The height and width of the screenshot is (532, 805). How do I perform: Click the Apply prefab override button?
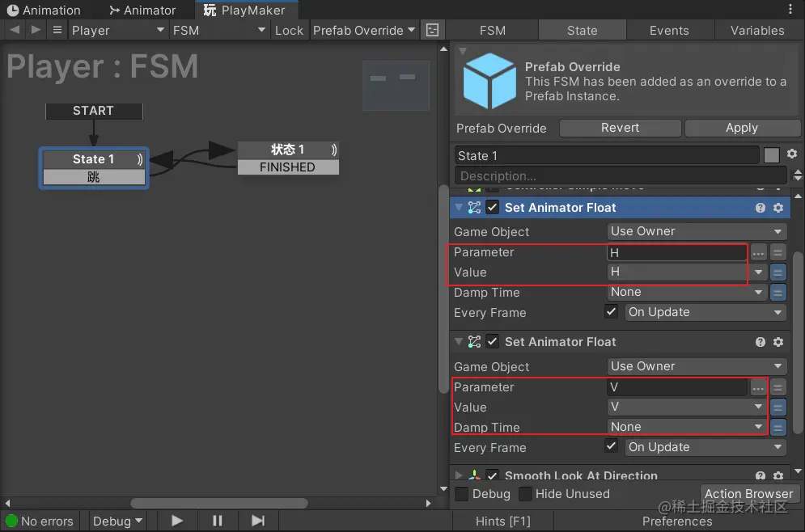click(742, 128)
